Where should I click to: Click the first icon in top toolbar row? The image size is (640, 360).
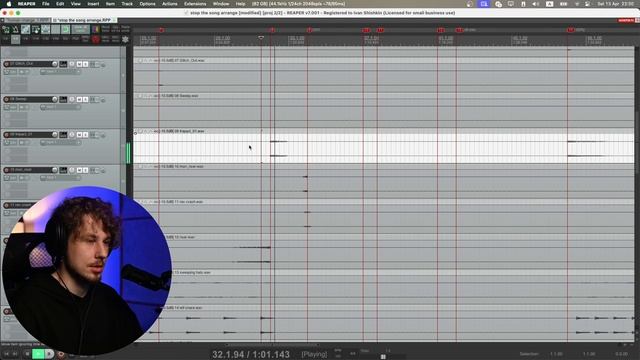[6, 29]
